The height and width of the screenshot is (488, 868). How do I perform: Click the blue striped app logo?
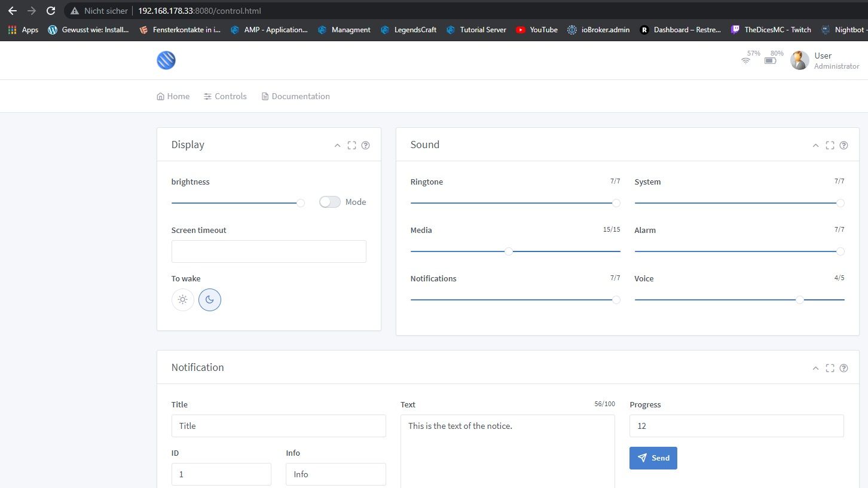tap(166, 60)
